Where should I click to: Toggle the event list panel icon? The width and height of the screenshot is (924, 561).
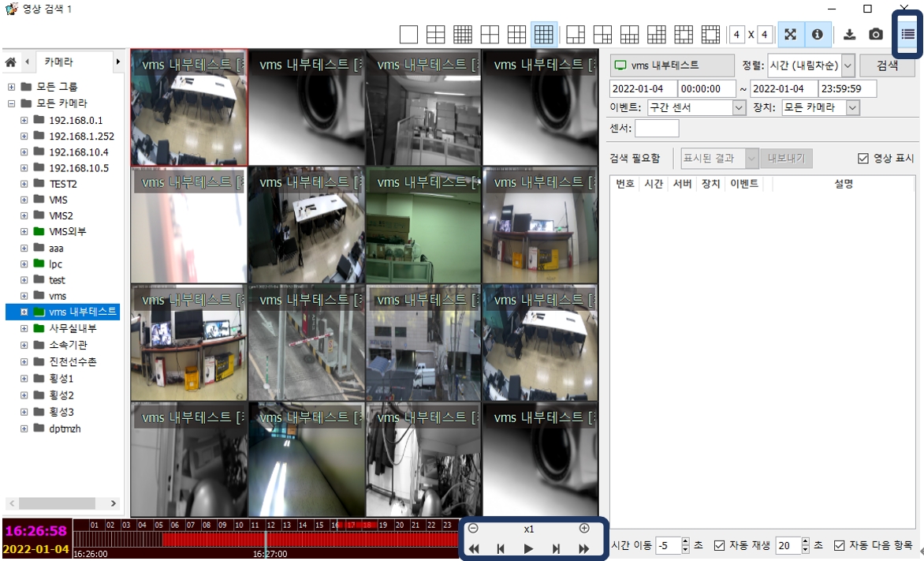pos(908,34)
